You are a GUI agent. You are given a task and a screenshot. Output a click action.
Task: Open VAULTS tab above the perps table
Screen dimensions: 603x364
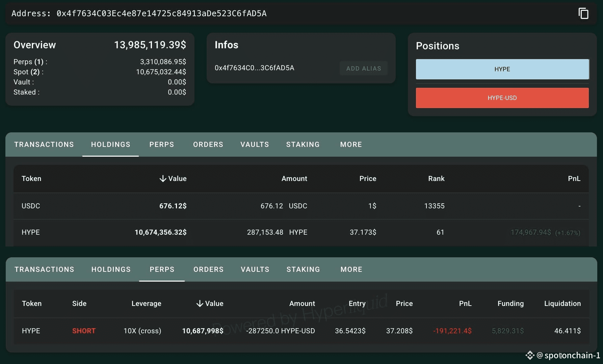tap(255, 269)
